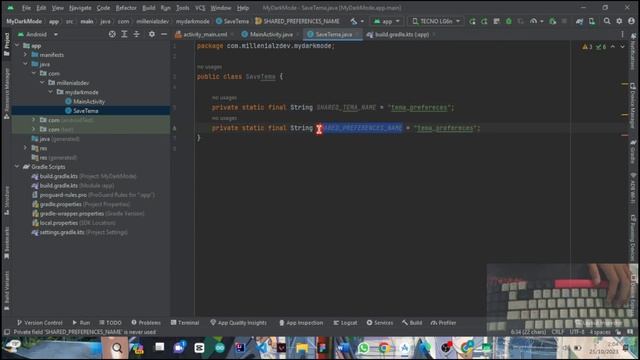This screenshot has height=360, width=640.
Task: Click the Apply Changes toolbar icon
Action: [484, 21]
